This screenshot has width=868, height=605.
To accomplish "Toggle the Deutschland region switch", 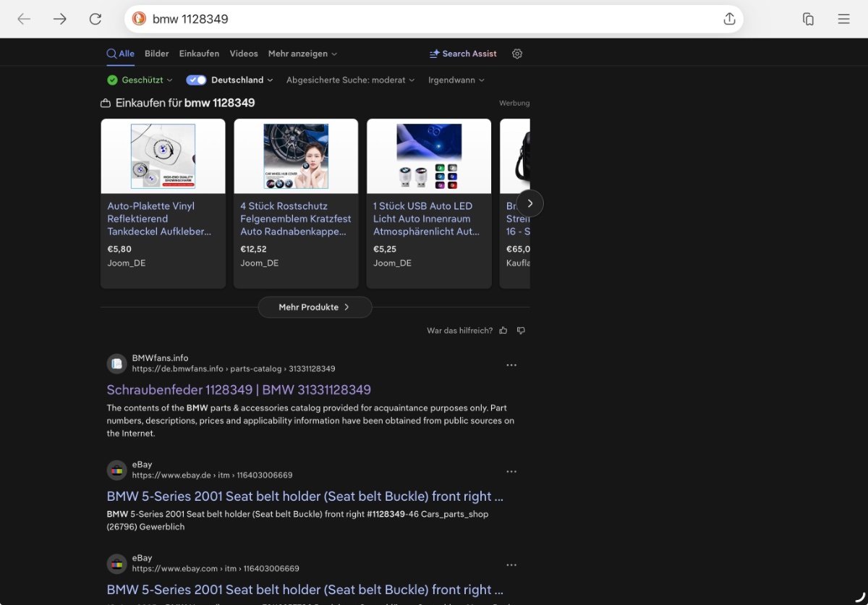I will click(196, 80).
